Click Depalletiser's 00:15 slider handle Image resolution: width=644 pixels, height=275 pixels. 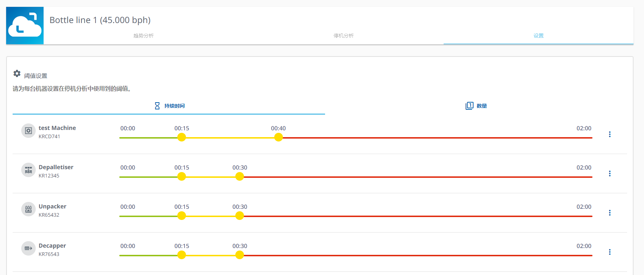pos(182,177)
